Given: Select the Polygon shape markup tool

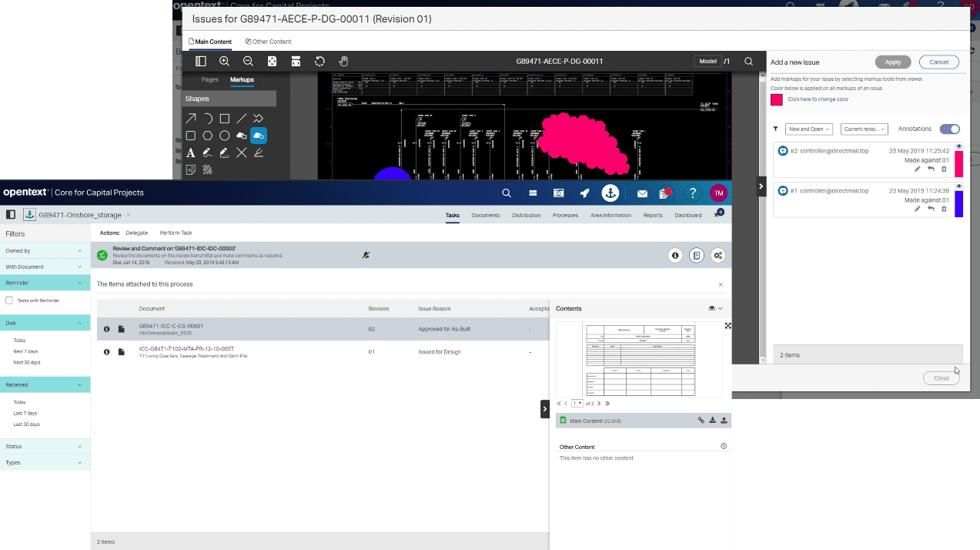Looking at the screenshot, I should pos(207,136).
